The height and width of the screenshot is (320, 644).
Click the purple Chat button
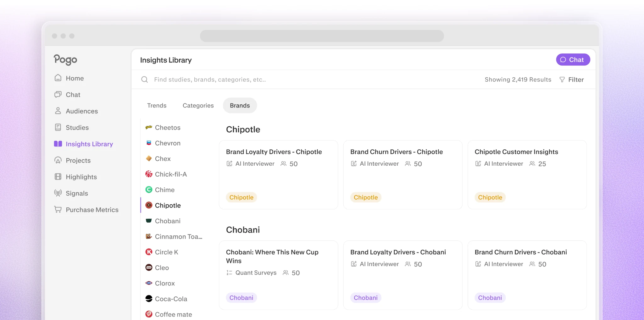(x=573, y=60)
